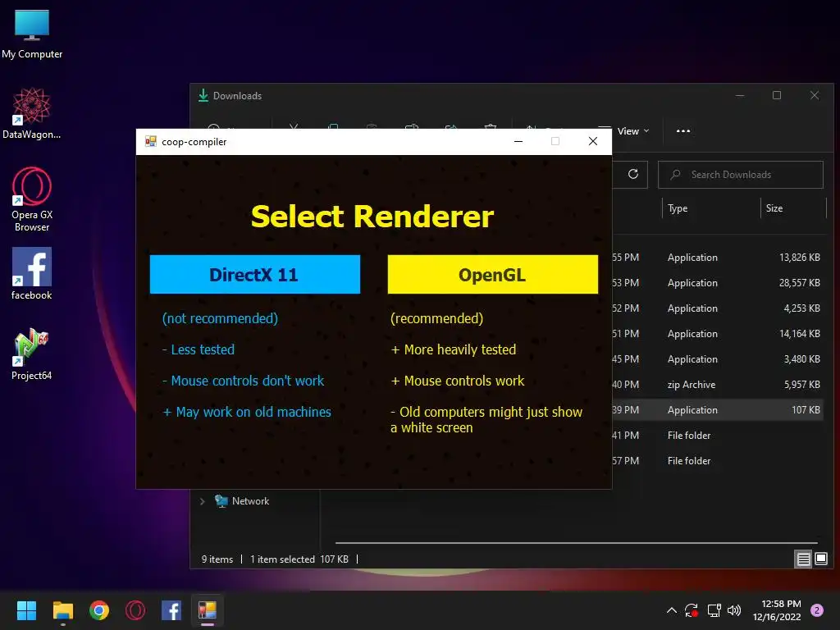
Task: Click the Downloads horizontal scrollbar
Action: coord(576,543)
